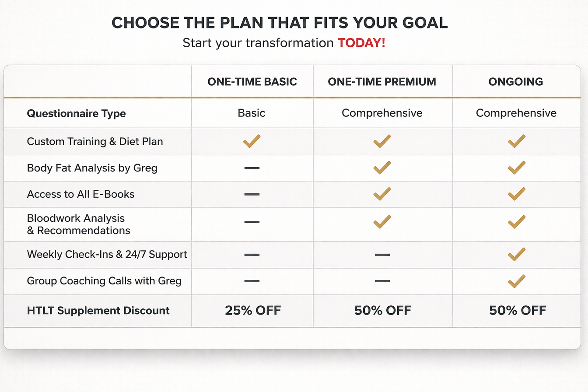Select the ONE-TIME BASIC column header

252,81
